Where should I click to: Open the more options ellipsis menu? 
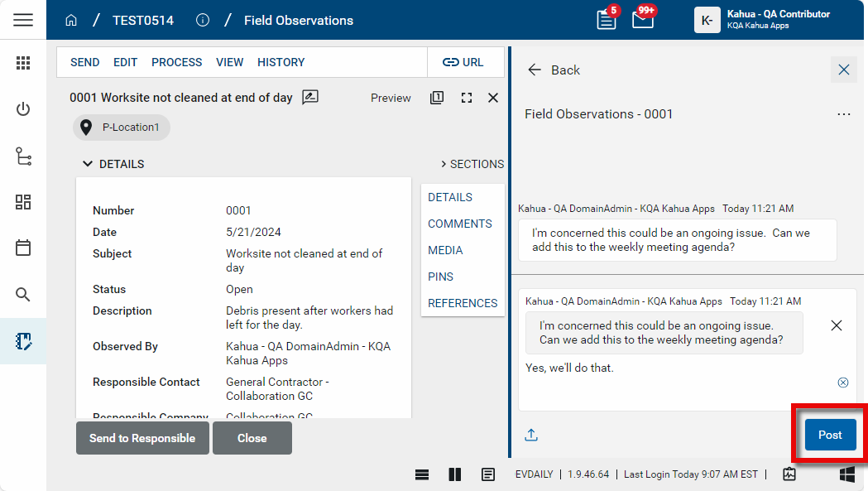click(843, 114)
